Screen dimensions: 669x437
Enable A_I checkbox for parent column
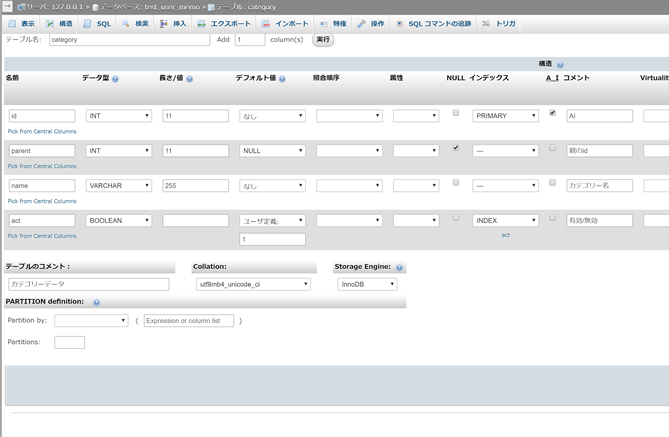pos(552,148)
